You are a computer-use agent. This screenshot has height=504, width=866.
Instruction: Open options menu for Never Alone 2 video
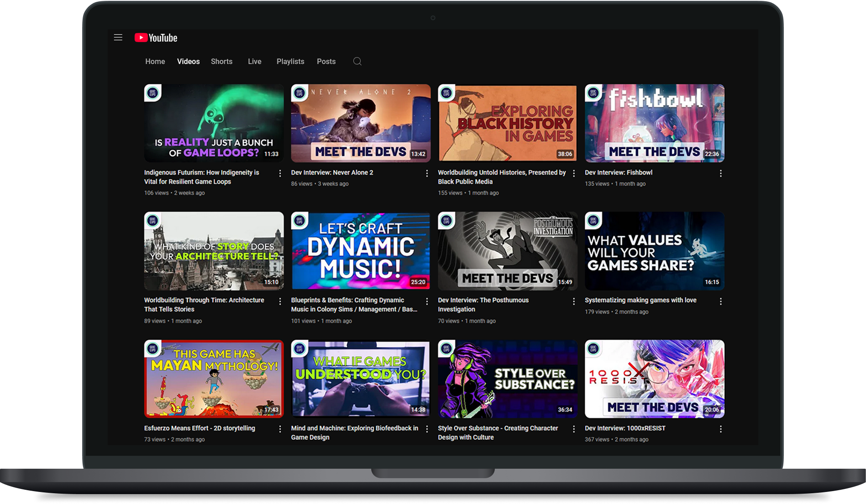[427, 173]
